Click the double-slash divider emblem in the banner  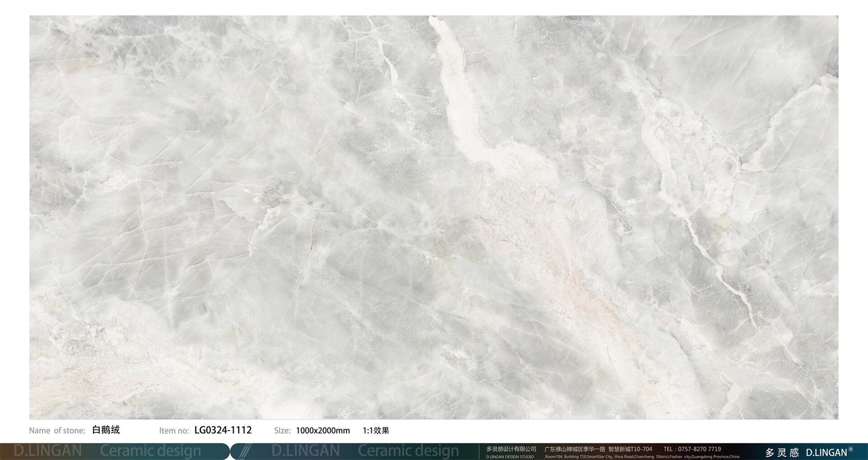(x=245, y=451)
